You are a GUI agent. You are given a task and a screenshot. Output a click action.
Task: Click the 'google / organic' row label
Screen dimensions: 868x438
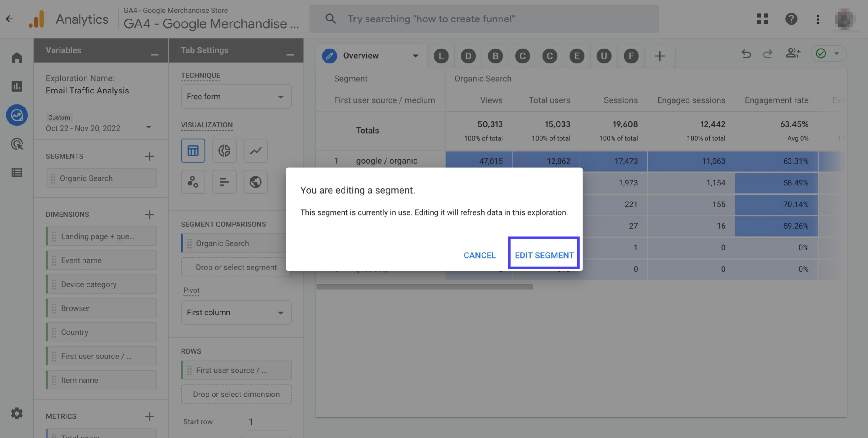386,161
